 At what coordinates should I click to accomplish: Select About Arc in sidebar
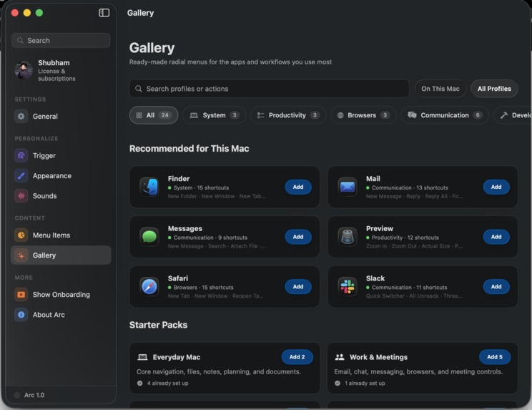point(61,315)
